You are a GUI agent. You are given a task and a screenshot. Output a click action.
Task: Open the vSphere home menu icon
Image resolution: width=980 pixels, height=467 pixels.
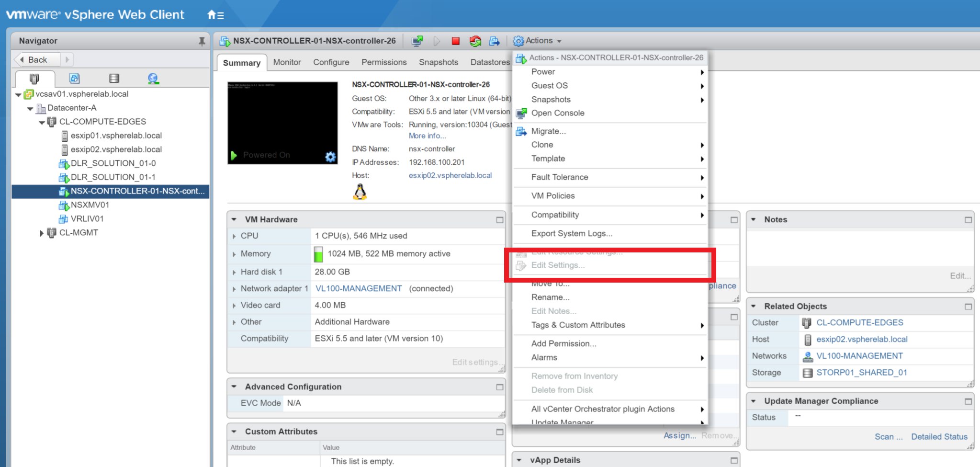pos(215,15)
